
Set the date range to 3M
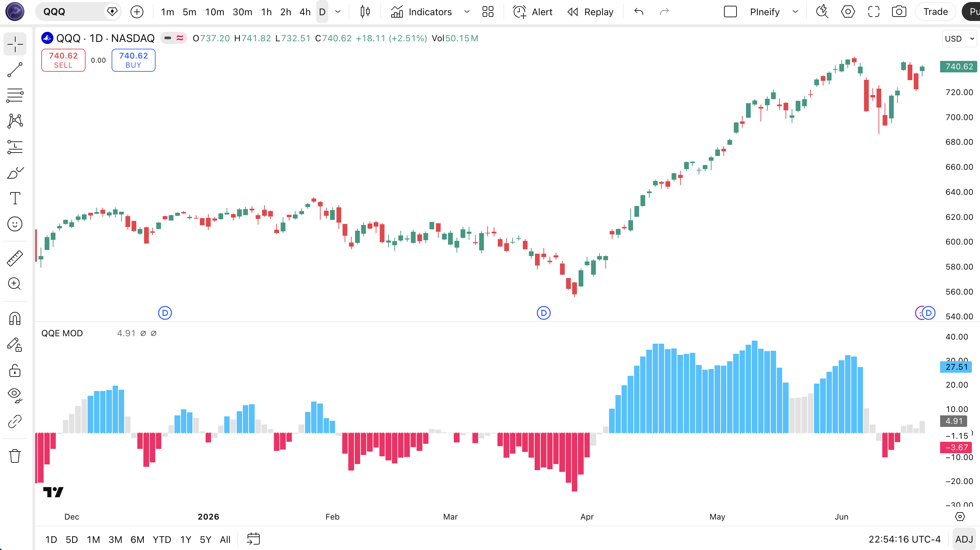coord(115,539)
